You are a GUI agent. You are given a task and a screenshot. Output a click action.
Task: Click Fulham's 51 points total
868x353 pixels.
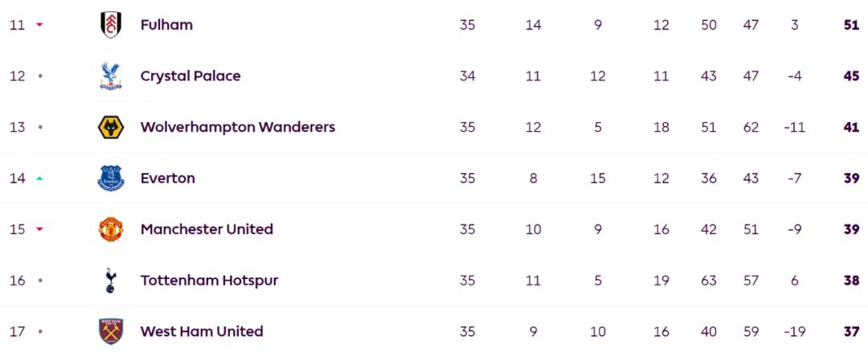[851, 25]
